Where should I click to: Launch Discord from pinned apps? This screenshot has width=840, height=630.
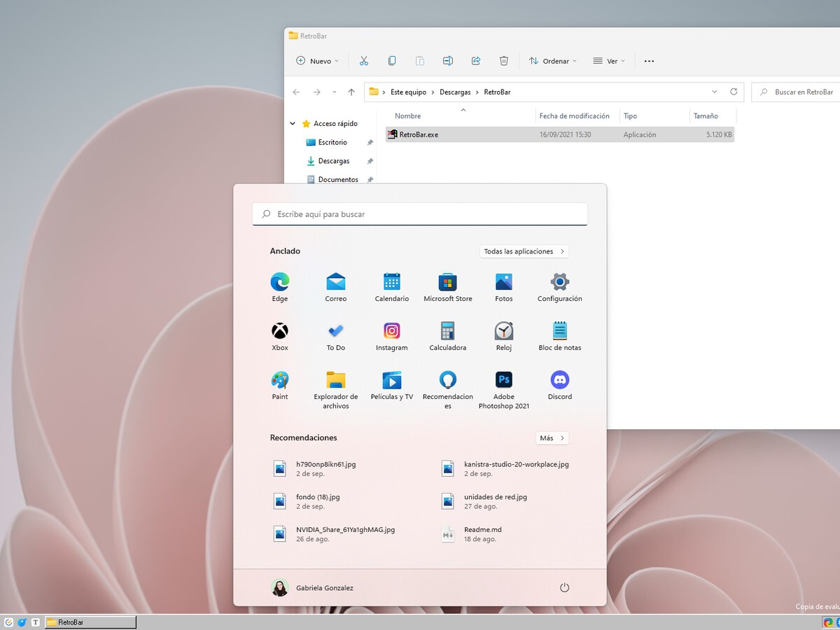pos(560,385)
